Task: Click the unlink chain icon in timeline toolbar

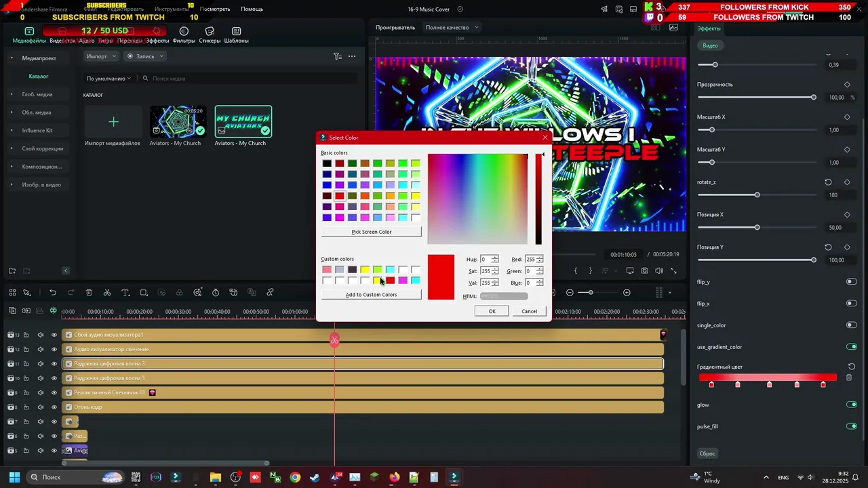Action: 270,293
